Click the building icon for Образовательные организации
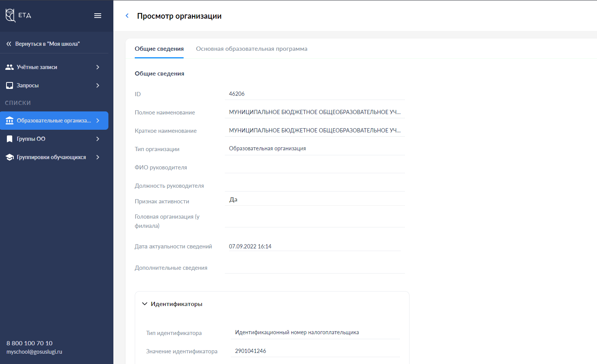Screen dimensions: 597x364 click(x=10, y=121)
